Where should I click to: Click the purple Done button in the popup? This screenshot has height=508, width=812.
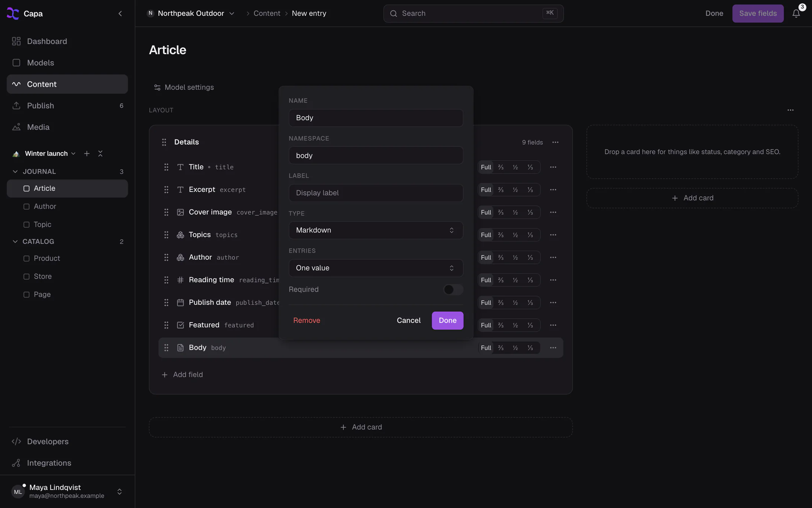pyautogui.click(x=447, y=321)
